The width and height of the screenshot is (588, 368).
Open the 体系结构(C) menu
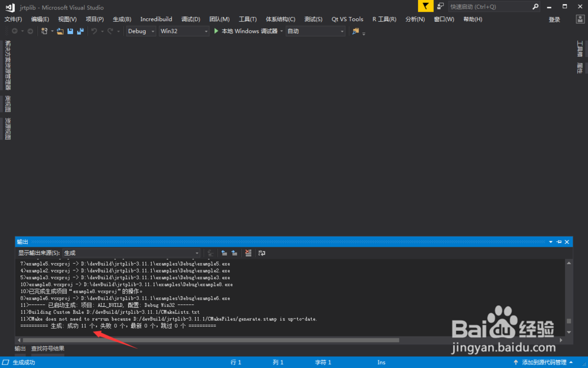(x=280, y=19)
